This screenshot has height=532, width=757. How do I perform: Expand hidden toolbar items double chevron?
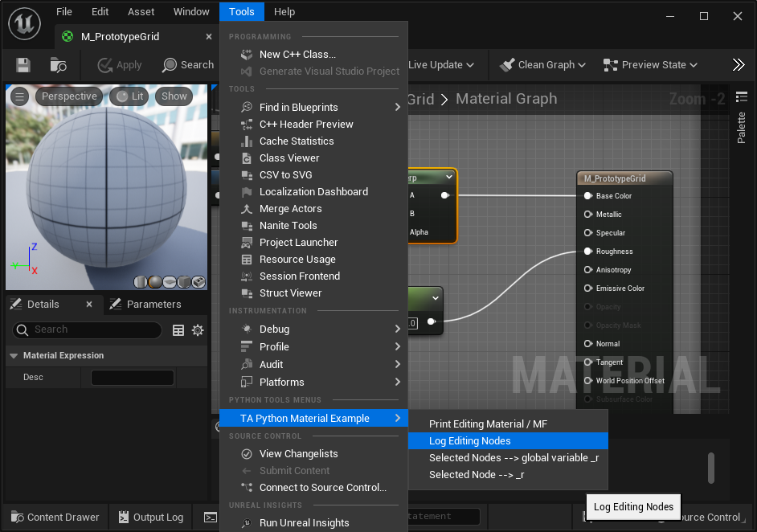coord(739,64)
